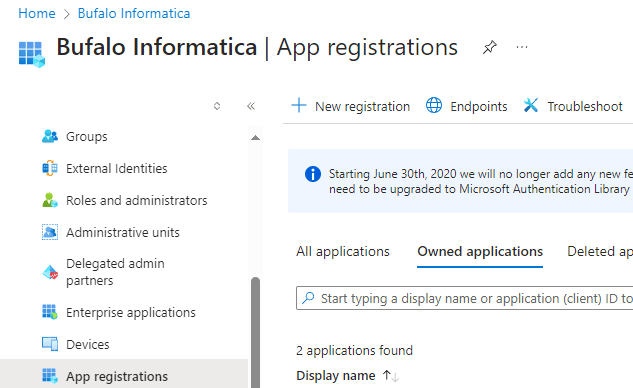Click the 2 applications found text
Viewport: 633px width, 388px height.
354,350
